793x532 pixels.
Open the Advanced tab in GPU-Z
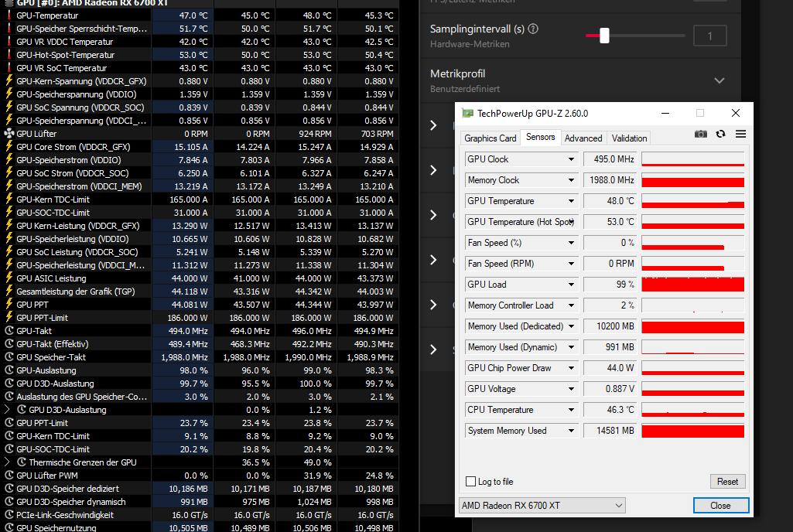(583, 138)
